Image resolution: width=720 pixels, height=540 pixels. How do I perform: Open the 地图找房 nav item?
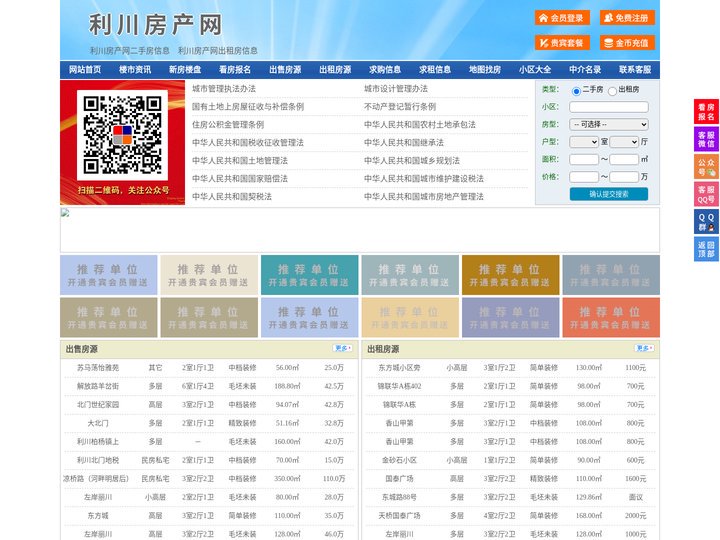coord(485,70)
